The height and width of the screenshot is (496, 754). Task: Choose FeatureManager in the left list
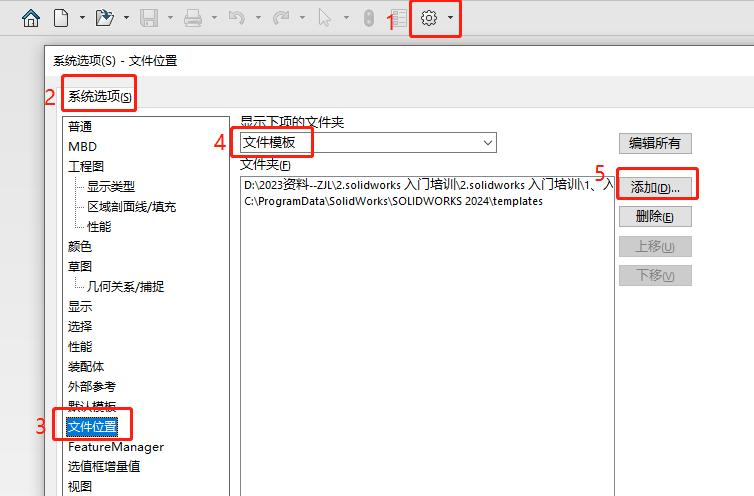tap(115, 447)
